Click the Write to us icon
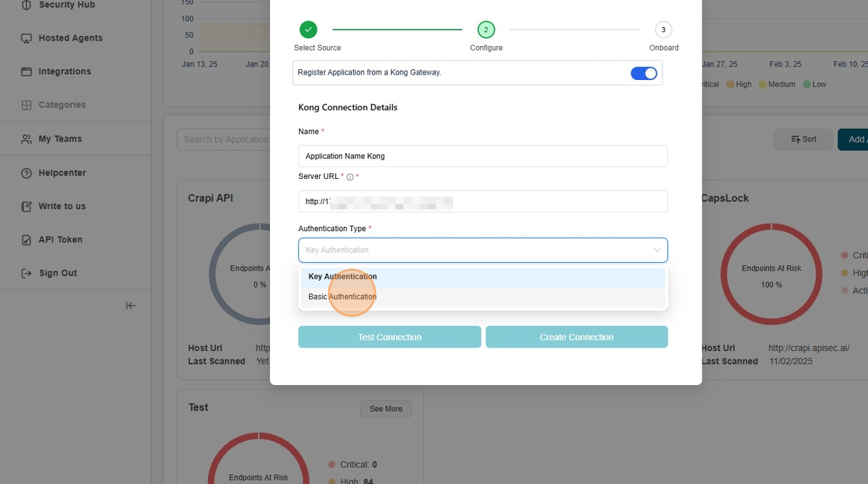 pos(26,206)
